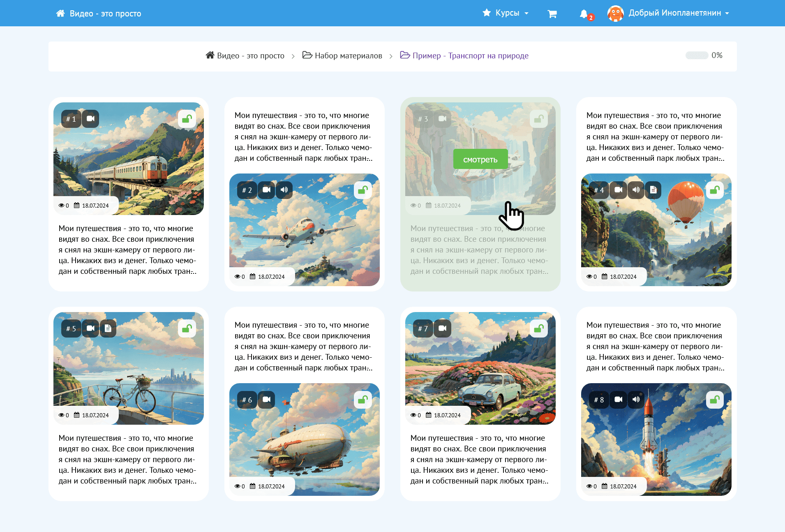The width and height of the screenshot is (785, 532).
Task: Open Видео - это просто breadcrumb home
Action: tap(245, 56)
